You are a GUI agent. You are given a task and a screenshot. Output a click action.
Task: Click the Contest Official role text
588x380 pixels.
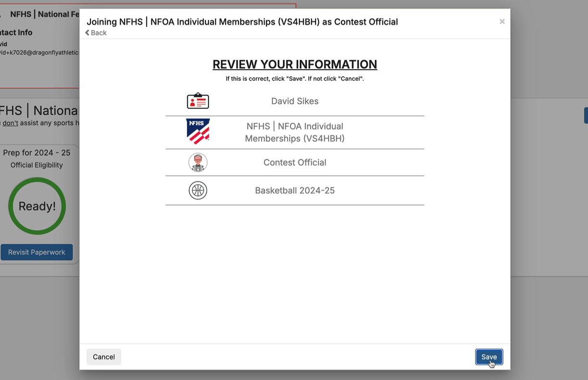pyautogui.click(x=294, y=163)
